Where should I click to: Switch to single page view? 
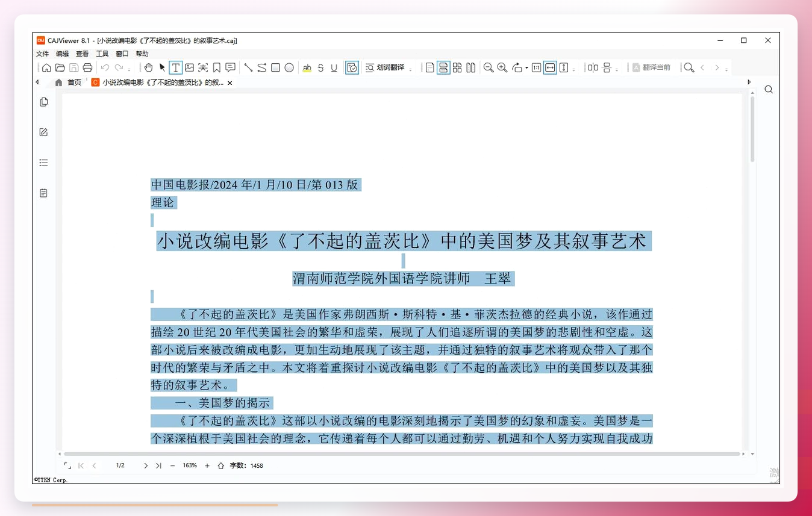(429, 67)
